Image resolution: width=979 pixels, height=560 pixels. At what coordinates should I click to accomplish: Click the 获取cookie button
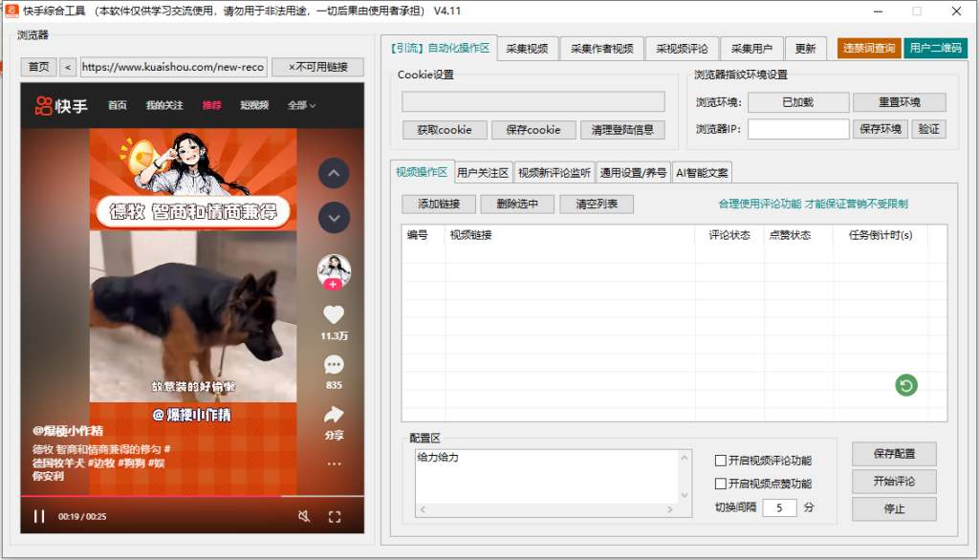[x=445, y=130]
